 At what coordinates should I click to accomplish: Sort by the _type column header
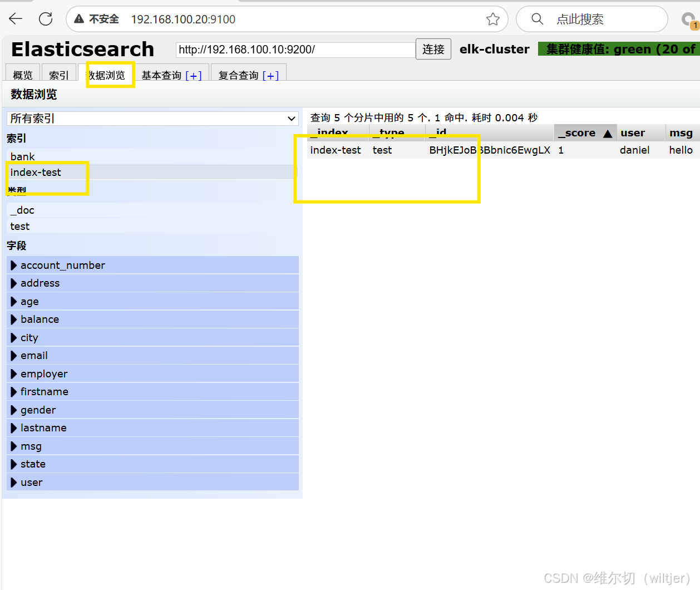click(397, 133)
